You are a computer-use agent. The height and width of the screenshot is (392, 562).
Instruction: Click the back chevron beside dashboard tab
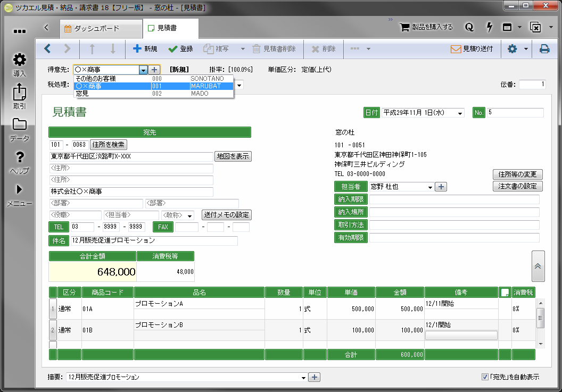[46, 28]
